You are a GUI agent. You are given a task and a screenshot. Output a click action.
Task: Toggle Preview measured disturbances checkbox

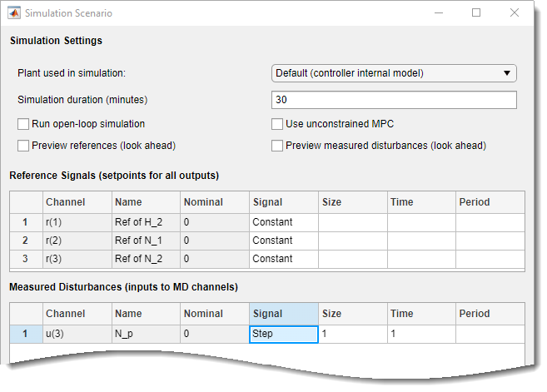click(x=277, y=146)
